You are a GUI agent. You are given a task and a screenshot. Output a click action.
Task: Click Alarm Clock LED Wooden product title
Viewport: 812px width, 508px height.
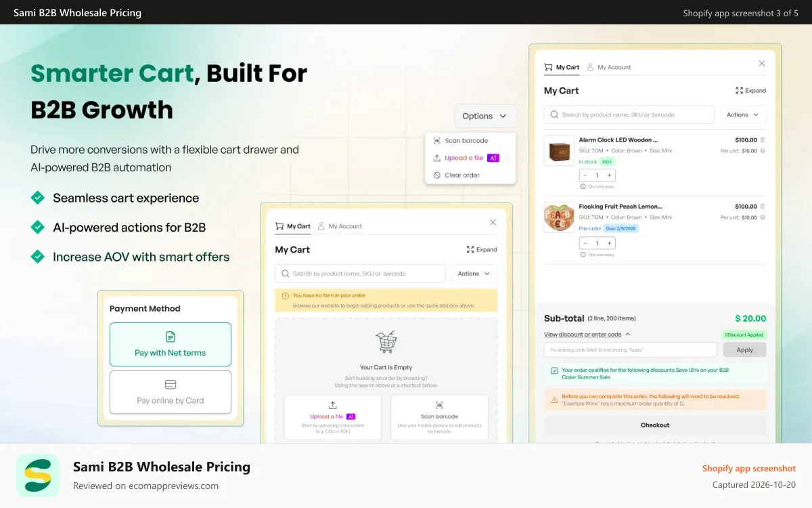618,140
